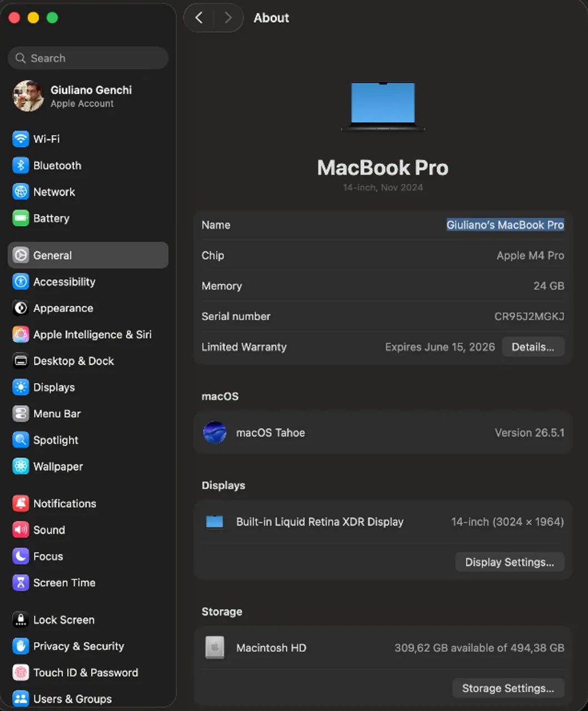Click the Users & Groups icon
This screenshot has width=588, height=711.
pyautogui.click(x=21, y=699)
